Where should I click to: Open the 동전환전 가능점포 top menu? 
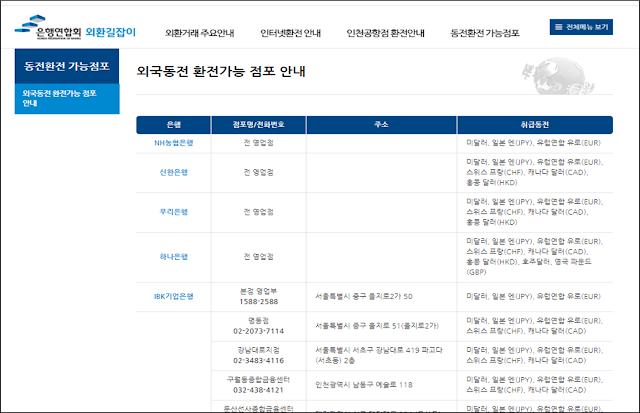485,33
